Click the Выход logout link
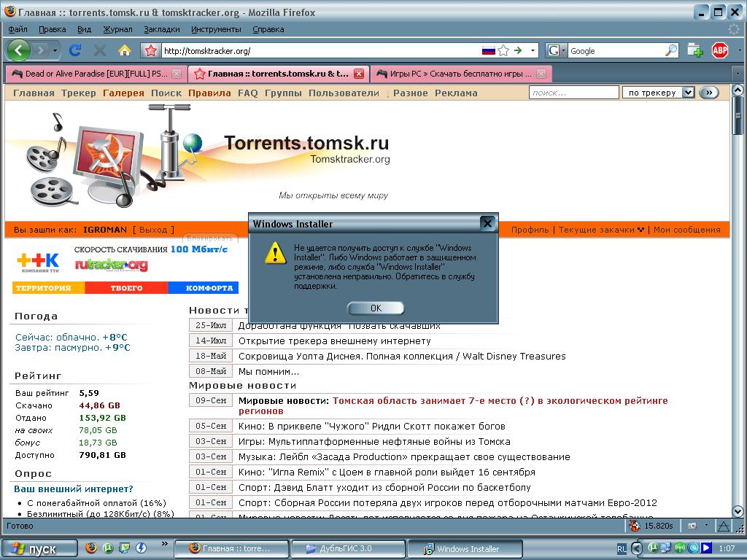The image size is (747, 560). tap(153, 230)
